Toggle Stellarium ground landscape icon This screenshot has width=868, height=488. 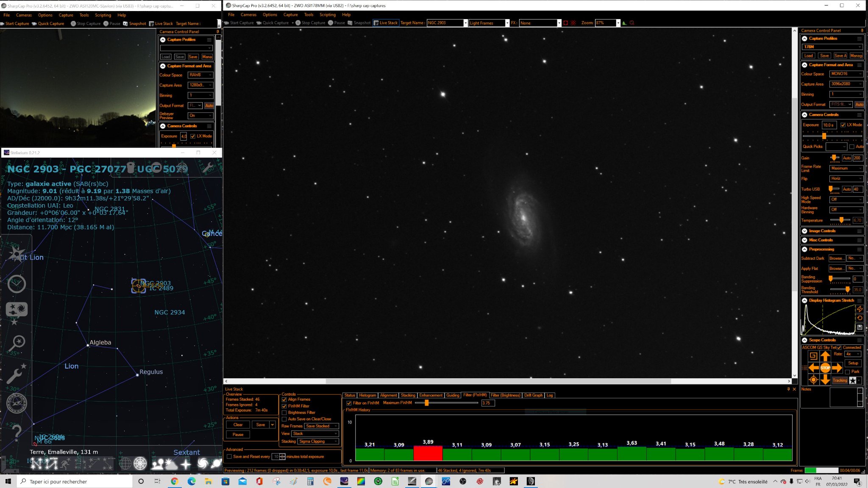[158, 464]
